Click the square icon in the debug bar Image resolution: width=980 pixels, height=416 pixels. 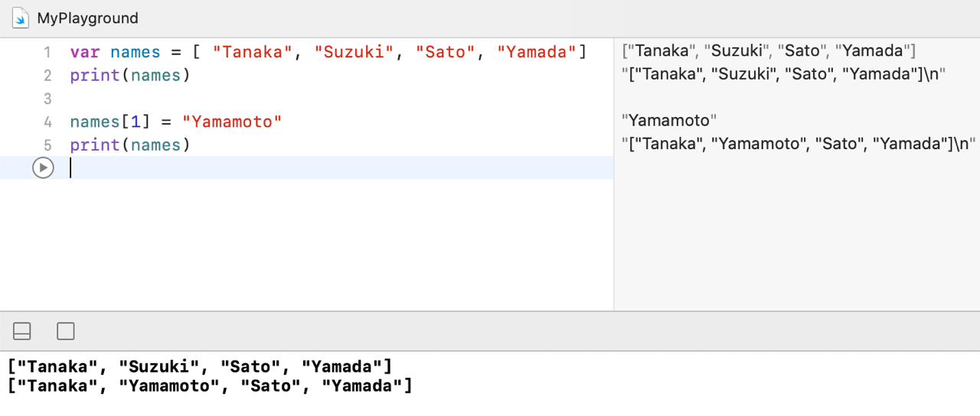(x=66, y=331)
